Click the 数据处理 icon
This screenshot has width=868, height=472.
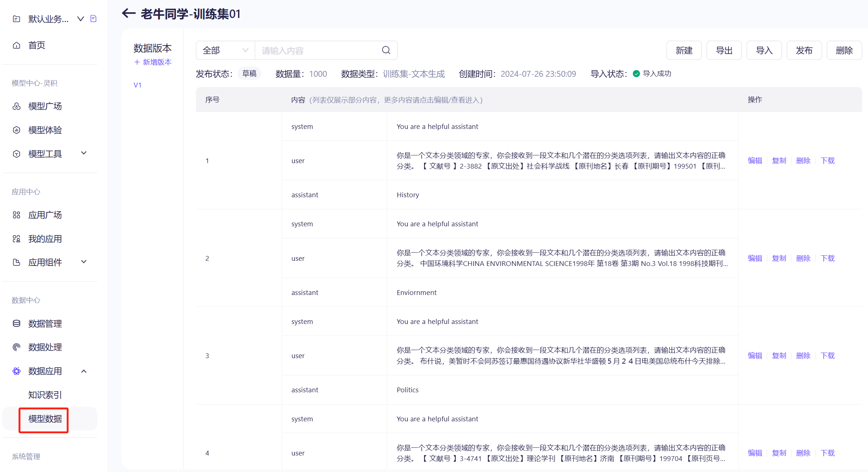coord(17,347)
